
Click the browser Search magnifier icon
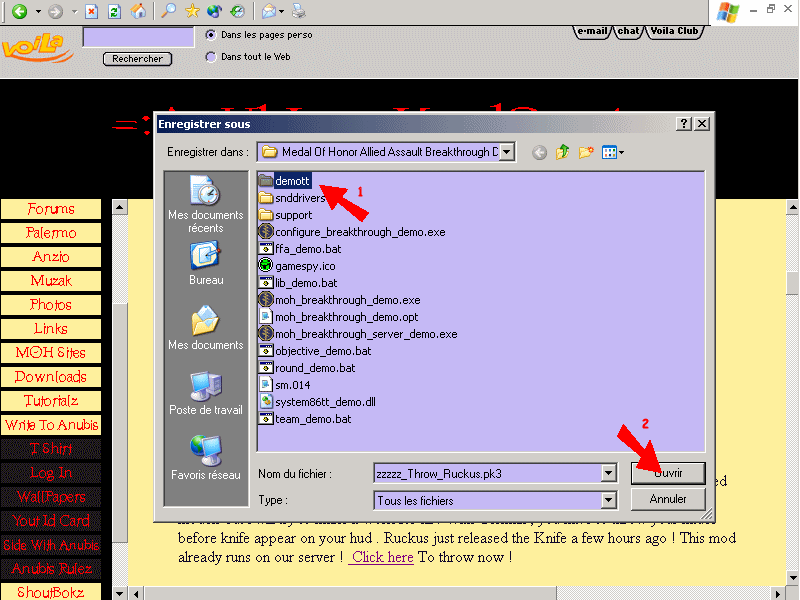pos(168,11)
